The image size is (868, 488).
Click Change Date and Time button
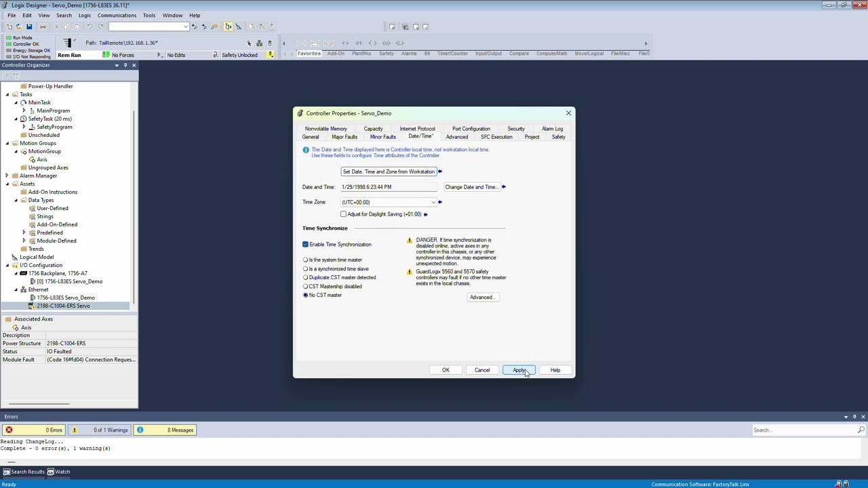tap(471, 187)
